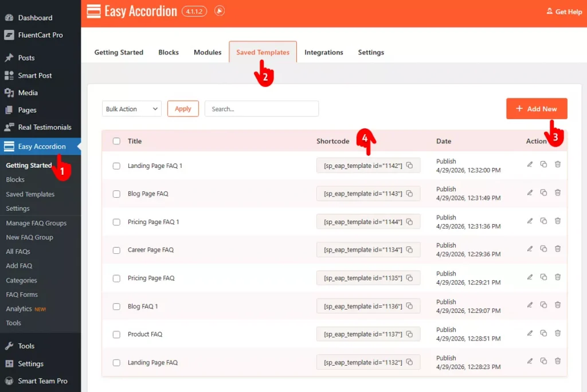
Task: Delete the Blog Page FAQ template
Action: click(557, 193)
